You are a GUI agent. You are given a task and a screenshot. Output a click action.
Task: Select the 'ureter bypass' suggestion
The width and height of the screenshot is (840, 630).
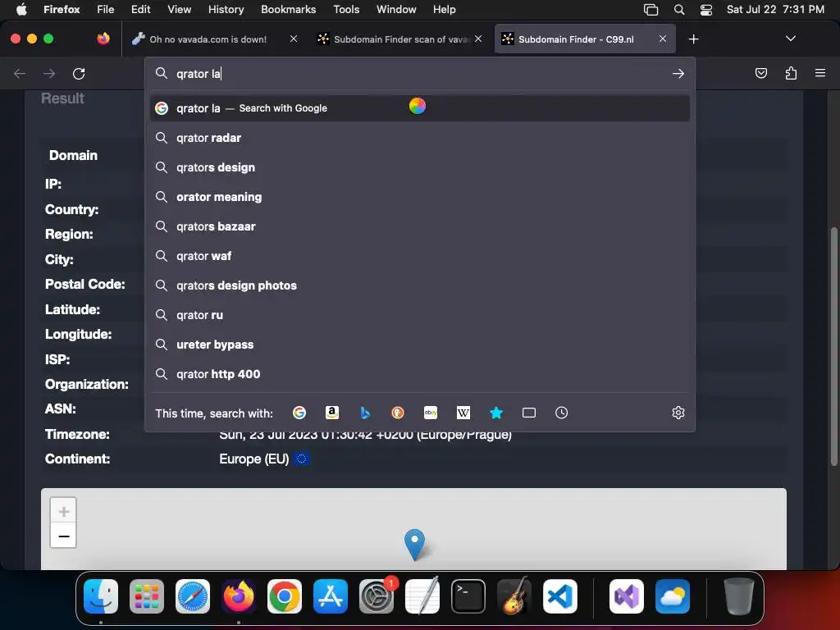pos(419,345)
